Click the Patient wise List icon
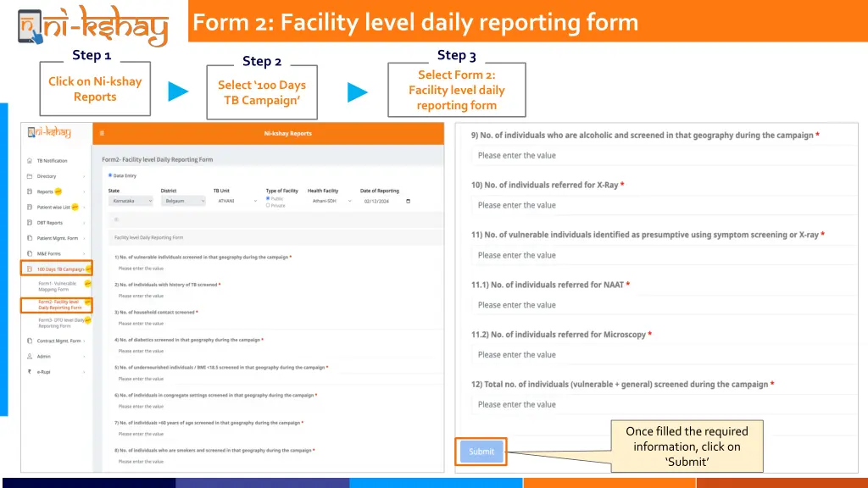Image resolution: width=868 pixels, height=488 pixels. pyautogui.click(x=30, y=207)
